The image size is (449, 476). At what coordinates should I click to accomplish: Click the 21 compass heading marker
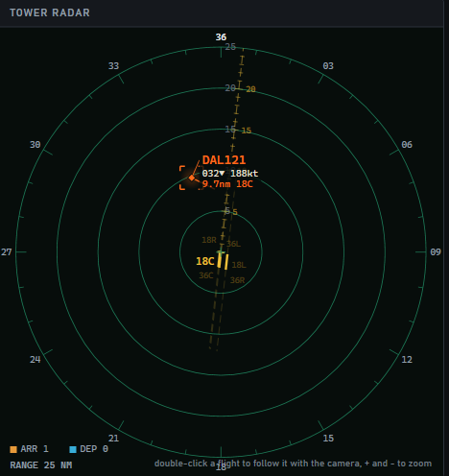(113, 439)
